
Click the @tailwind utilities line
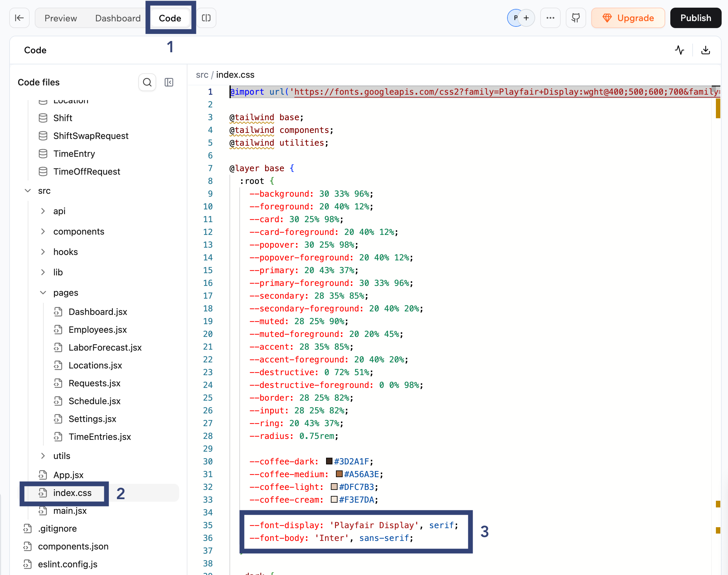(x=279, y=143)
